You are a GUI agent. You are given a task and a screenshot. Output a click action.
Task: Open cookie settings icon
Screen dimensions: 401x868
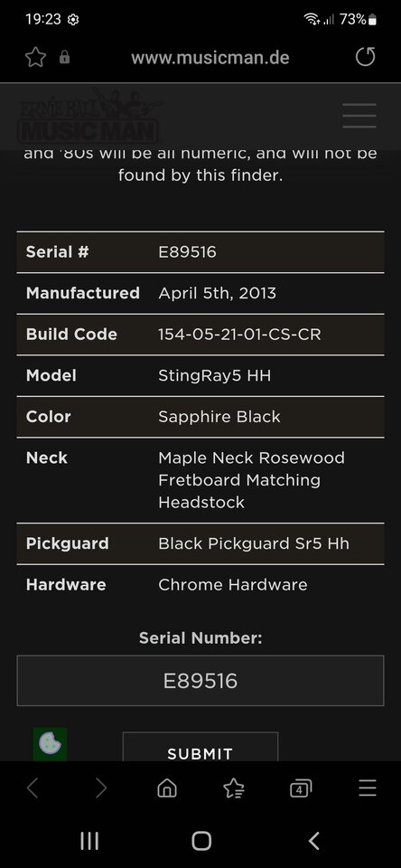coord(50,743)
